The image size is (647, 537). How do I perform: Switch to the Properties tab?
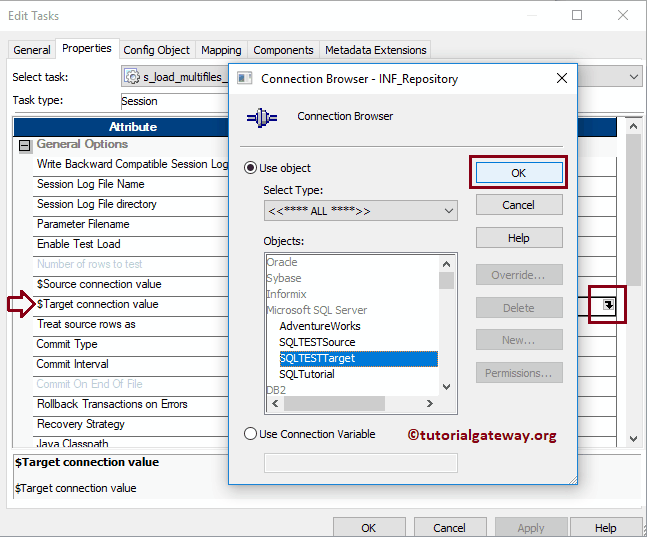(87, 48)
